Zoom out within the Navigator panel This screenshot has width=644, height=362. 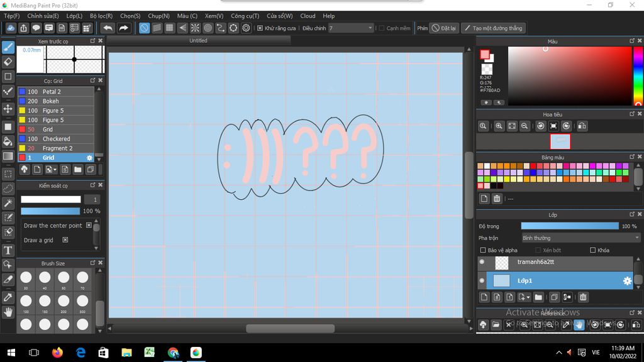[x=525, y=126]
